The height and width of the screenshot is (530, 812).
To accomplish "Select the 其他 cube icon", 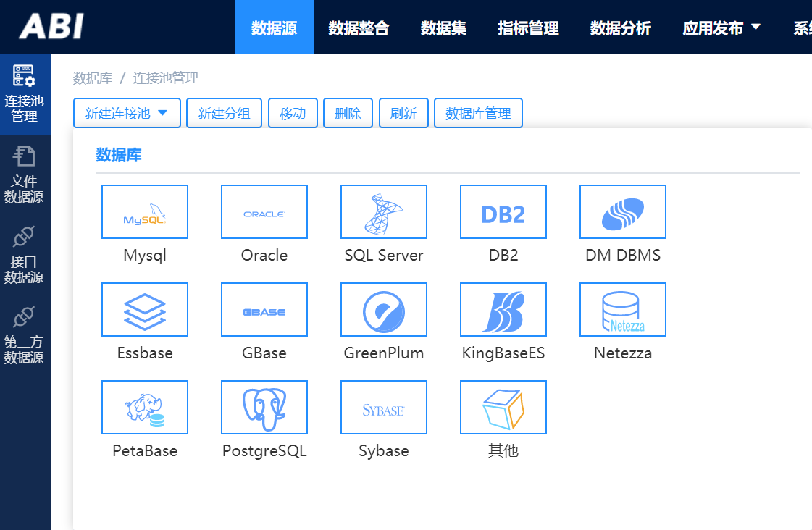I will 503,408.
